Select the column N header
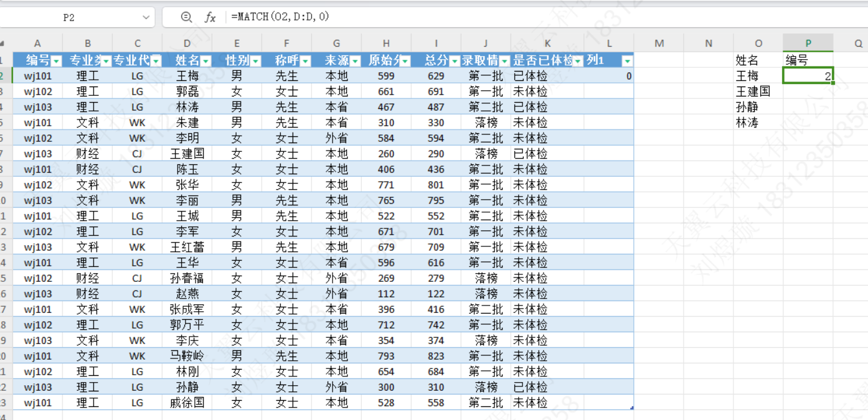 coord(709,43)
